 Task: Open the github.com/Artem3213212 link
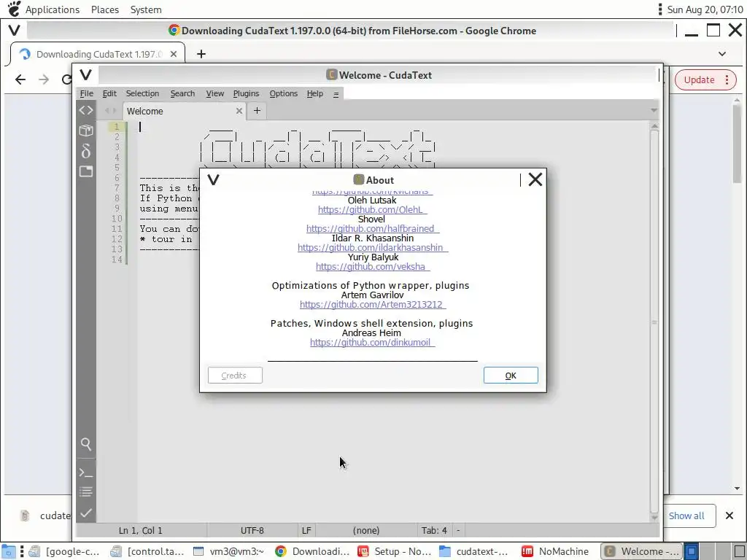point(373,304)
